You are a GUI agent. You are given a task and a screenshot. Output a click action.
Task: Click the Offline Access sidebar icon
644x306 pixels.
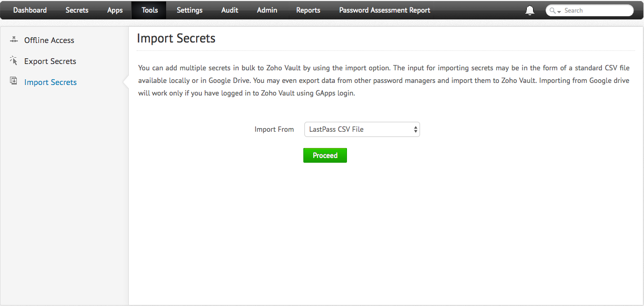coord(14,40)
